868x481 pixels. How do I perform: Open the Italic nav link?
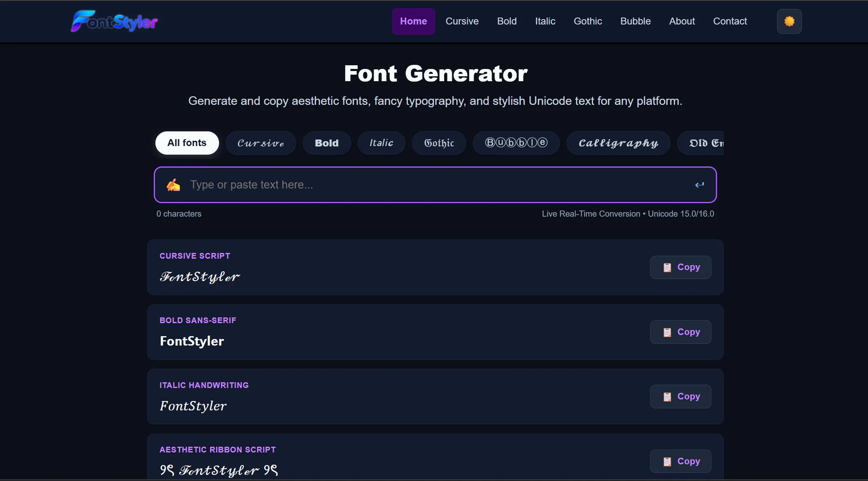545,21
